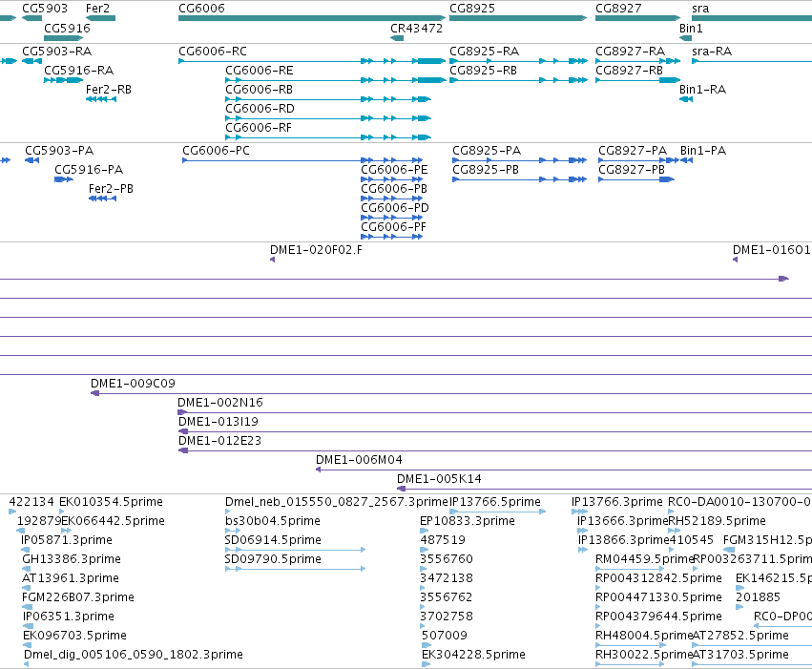Screen dimensions: 812x669
Task: Open protein CG8925-PA
Action: (x=487, y=151)
